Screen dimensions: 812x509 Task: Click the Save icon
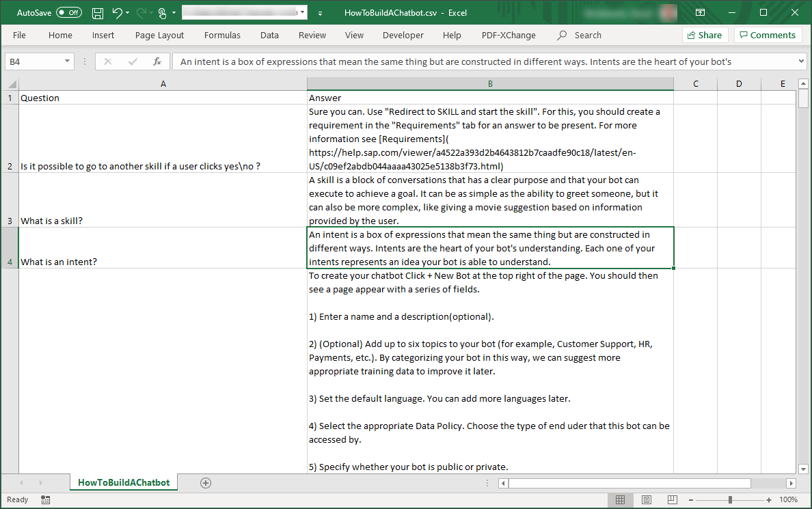coord(97,13)
